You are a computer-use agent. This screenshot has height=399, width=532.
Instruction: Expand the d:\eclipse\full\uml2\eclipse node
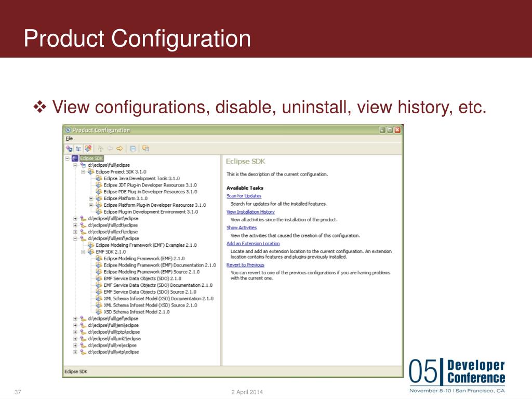(75, 339)
